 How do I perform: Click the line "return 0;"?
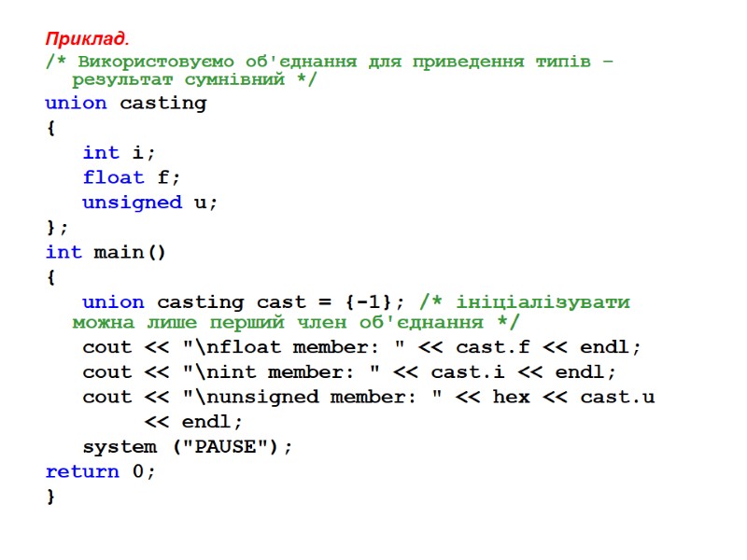tap(100, 471)
